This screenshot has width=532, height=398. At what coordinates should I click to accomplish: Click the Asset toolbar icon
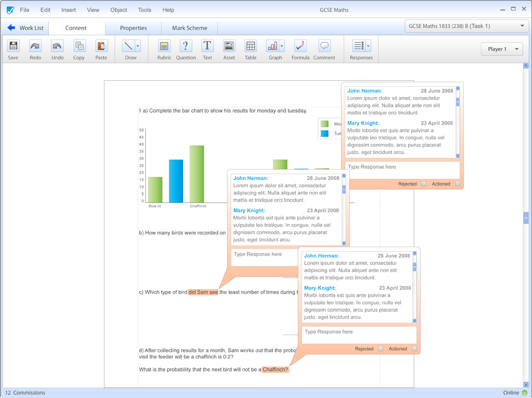[229, 47]
